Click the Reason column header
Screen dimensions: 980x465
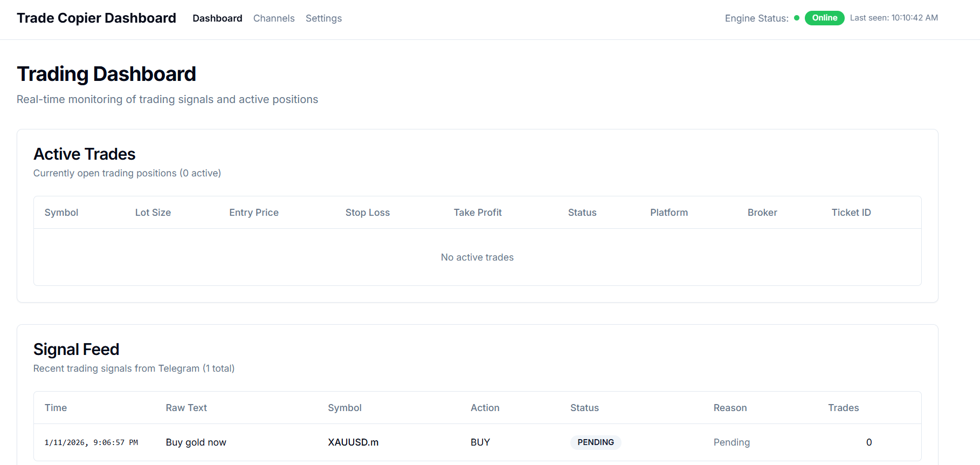(730, 408)
